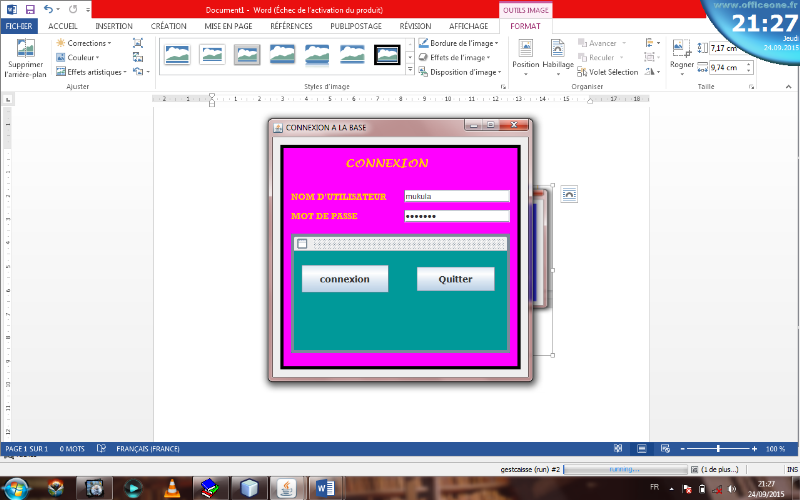Viewport: 800px width, 500px height.
Task: Select the first picture style thumbnail
Action: (177, 55)
